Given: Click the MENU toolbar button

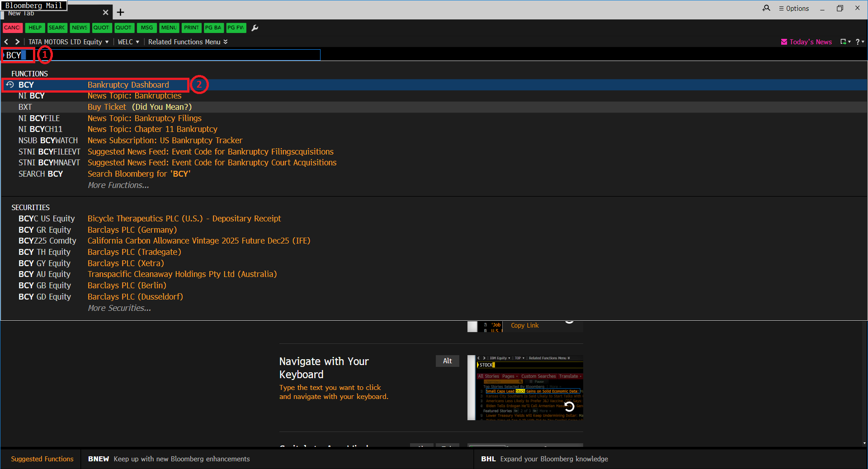Looking at the screenshot, I should [169, 28].
